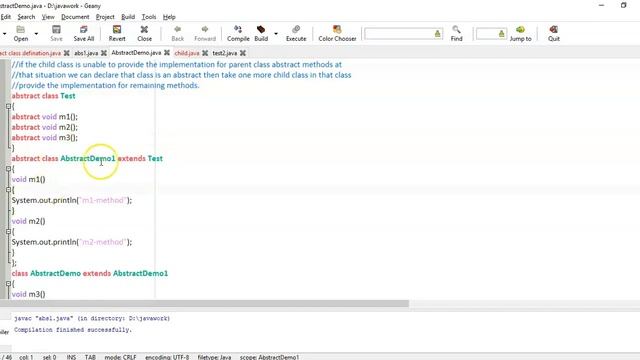Collapse the fold marker for class Test
640x360 pixels.
click(x=8, y=106)
